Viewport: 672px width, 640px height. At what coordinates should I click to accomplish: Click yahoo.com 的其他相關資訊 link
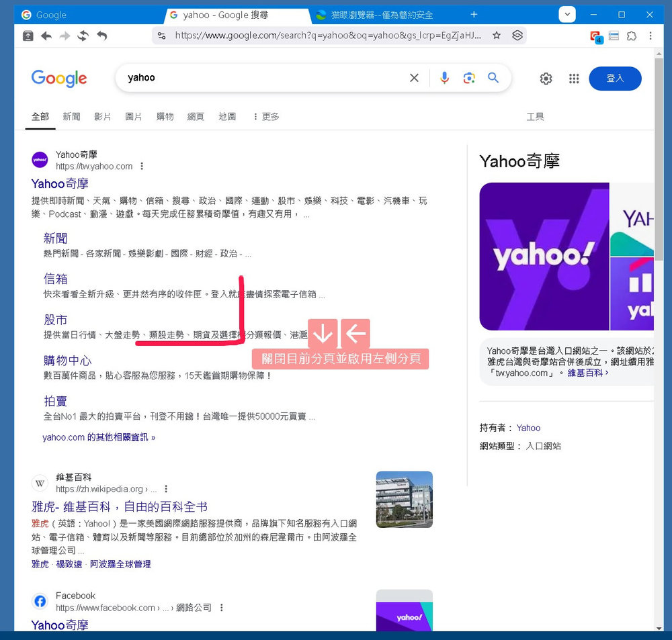(99, 437)
